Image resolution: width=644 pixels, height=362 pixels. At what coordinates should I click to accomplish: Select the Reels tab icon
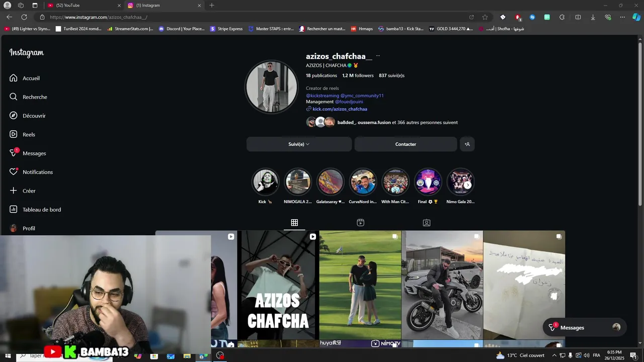(x=360, y=223)
